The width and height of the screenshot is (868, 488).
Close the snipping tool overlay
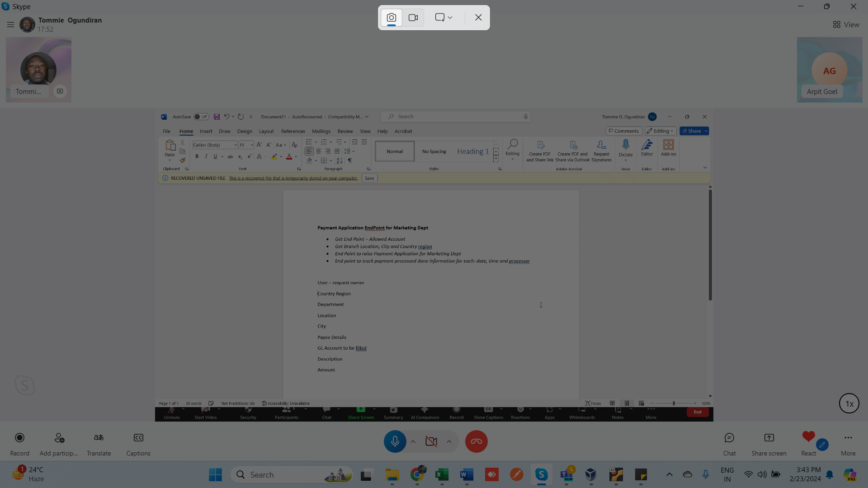(x=478, y=18)
